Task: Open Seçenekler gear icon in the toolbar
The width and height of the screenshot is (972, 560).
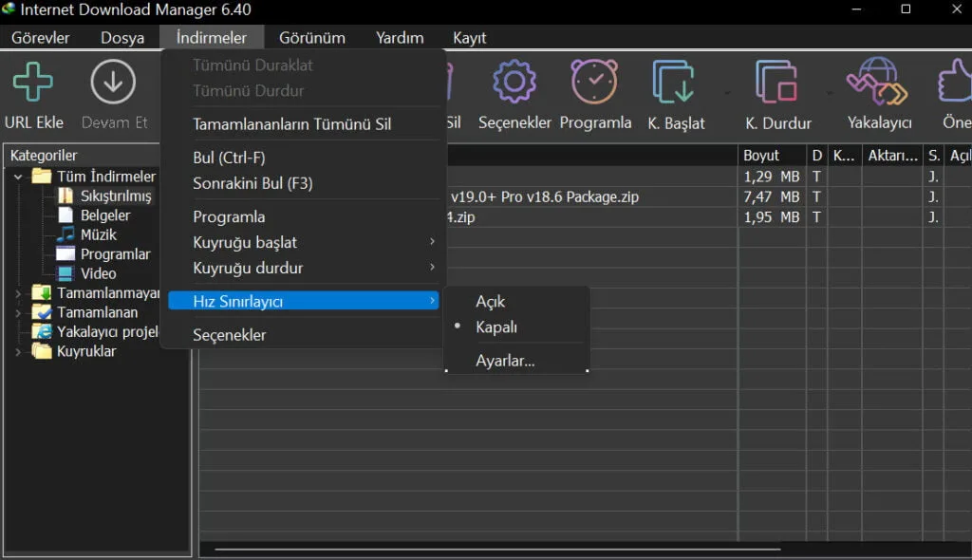Action: click(x=514, y=82)
